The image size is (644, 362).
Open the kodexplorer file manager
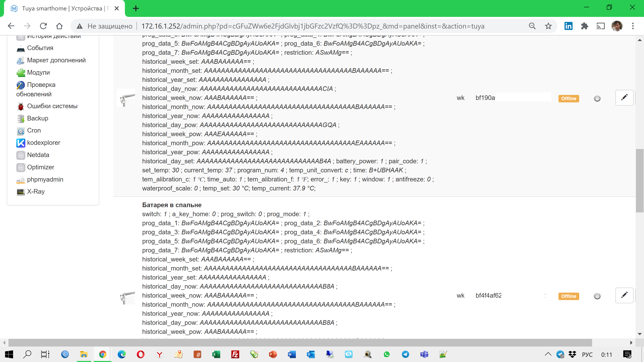click(x=43, y=143)
